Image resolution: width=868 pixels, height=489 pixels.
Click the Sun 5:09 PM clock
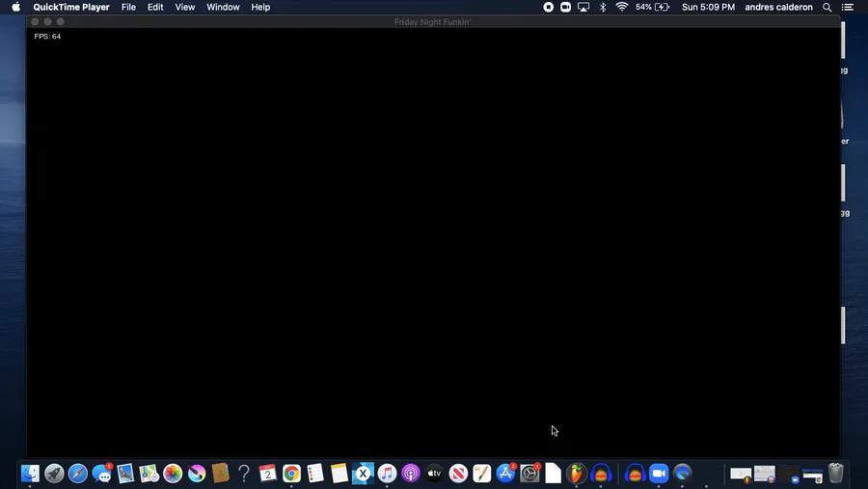[x=708, y=7]
